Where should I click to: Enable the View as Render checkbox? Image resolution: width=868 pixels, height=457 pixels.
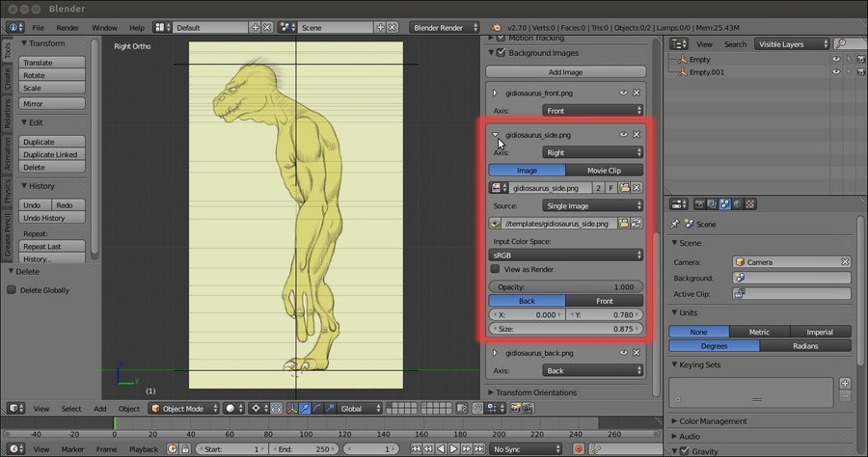496,269
